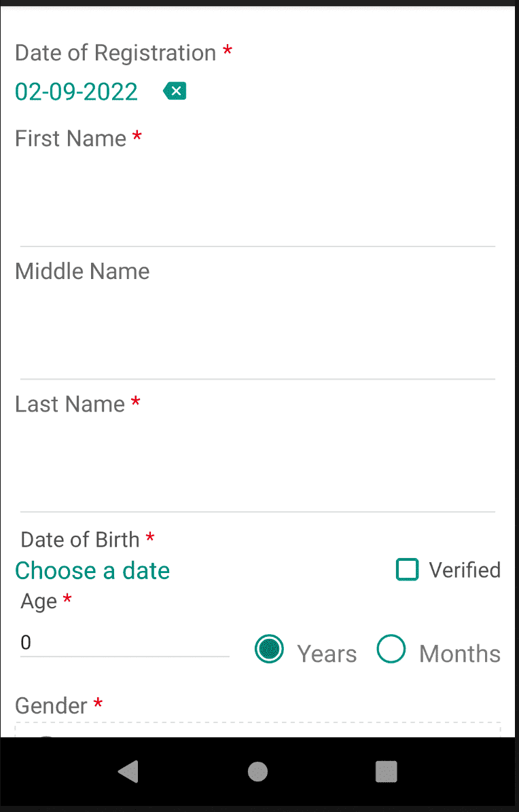Image resolution: width=519 pixels, height=812 pixels.
Task: Click the Date of Registration label
Action: click(115, 53)
